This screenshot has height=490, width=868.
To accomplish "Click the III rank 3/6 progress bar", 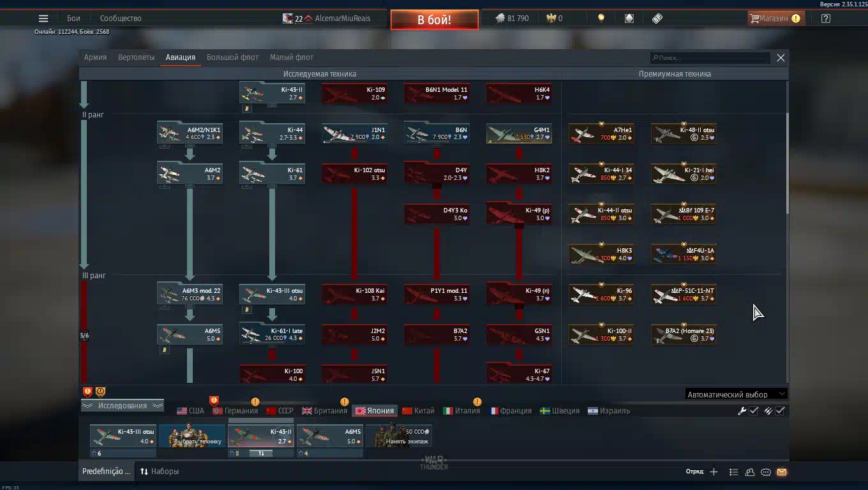I will click(84, 335).
